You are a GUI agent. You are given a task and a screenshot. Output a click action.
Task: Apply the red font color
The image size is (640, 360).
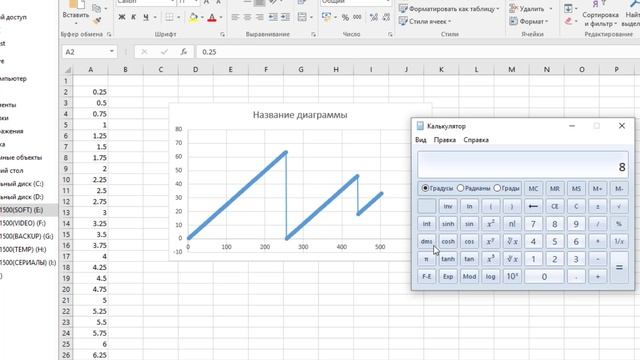click(x=212, y=17)
